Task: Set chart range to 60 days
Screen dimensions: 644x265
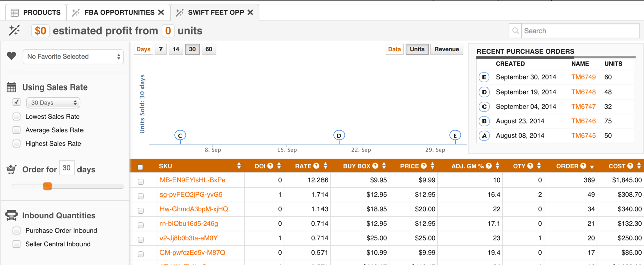Action: pos(209,49)
